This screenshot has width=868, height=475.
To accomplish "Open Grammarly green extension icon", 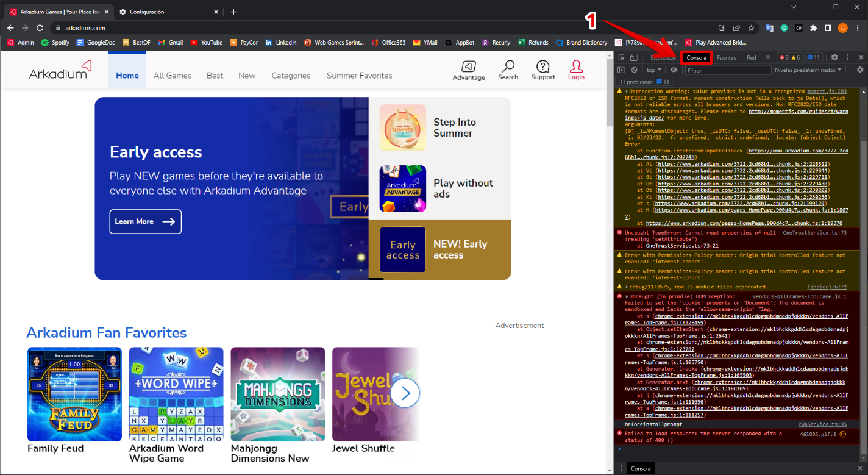I will point(784,28).
